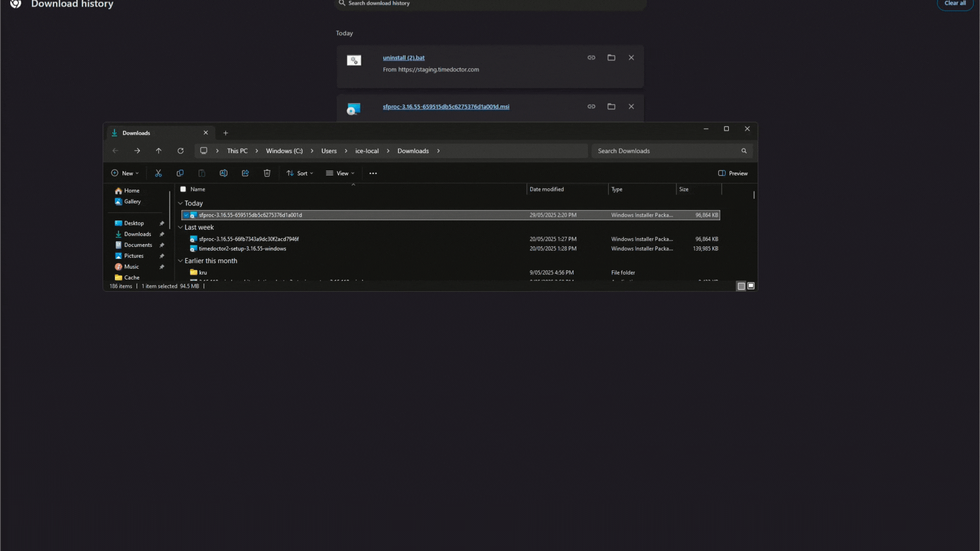Toggle the Preview pane button
Screen dimensions: 980x551
click(x=733, y=173)
